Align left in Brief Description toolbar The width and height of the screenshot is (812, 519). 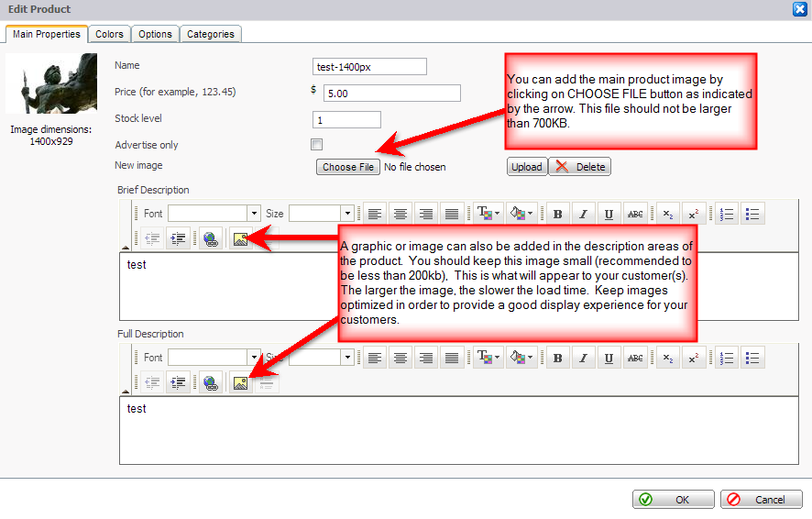click(x=375, y=214)
